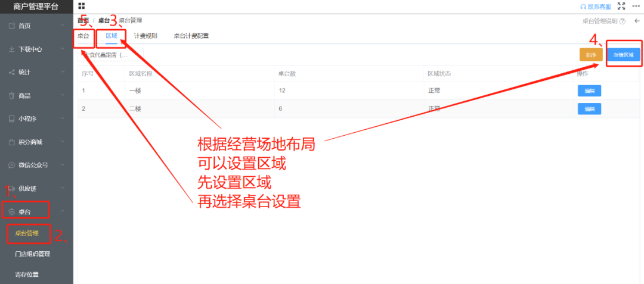The height and width of the screenshot is (284, 644).
Task: Click the 一楼 area name cell
Action: [x=135, y=90]
